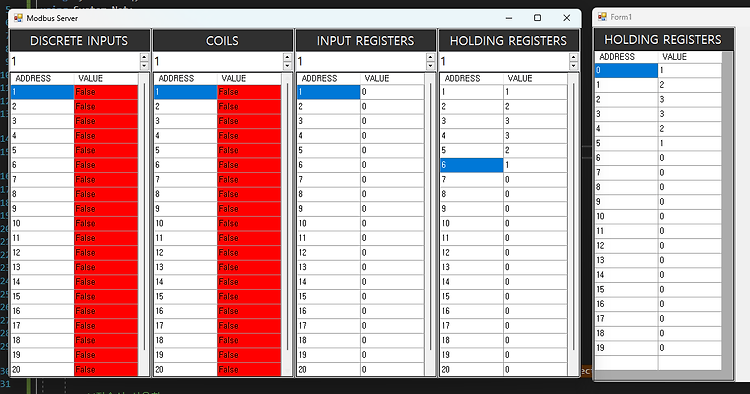Select VALUE column header in Coils table

(x=249, y=78)
